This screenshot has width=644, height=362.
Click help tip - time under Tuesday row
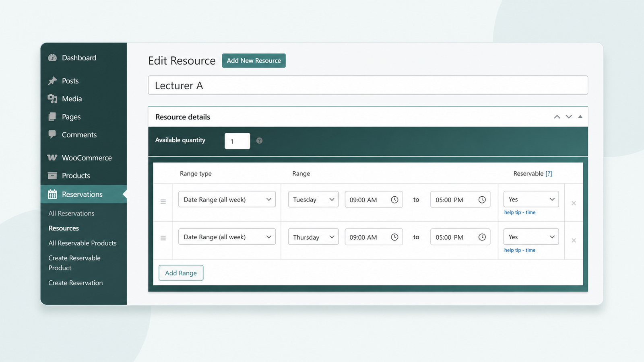click(x=520, y=212)
